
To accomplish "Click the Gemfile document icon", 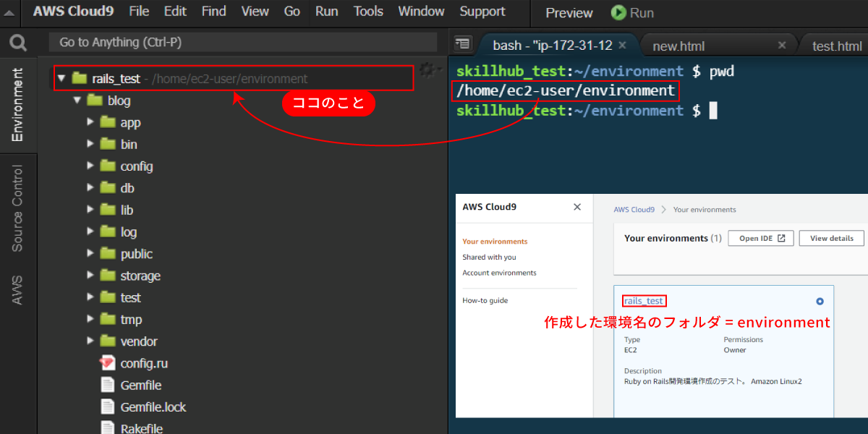I will click(x=108, y=385).
